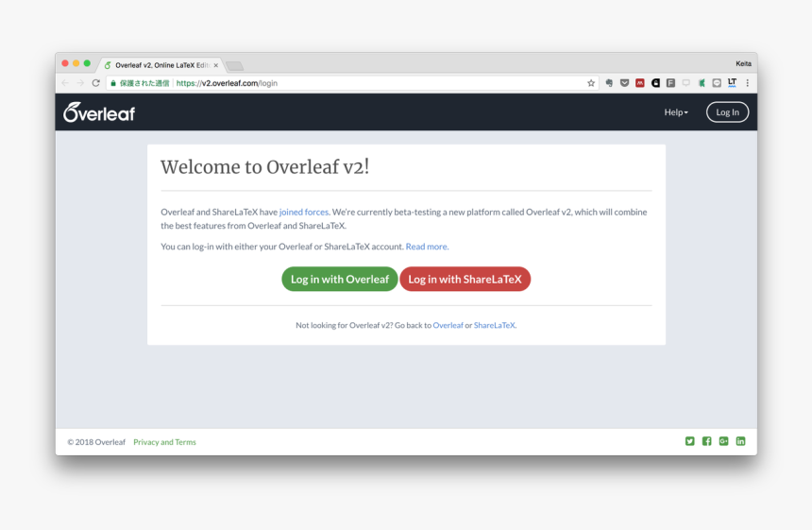Click Log in with Overleaf button
The image size is (812, 530).
(340, 280)
